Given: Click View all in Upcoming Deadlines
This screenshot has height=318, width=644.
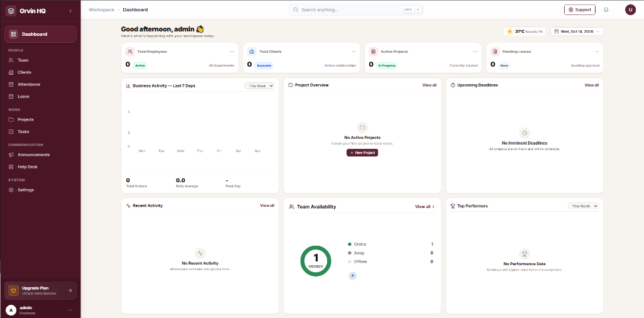Looking at the screenshot, I should coord(591,85).
